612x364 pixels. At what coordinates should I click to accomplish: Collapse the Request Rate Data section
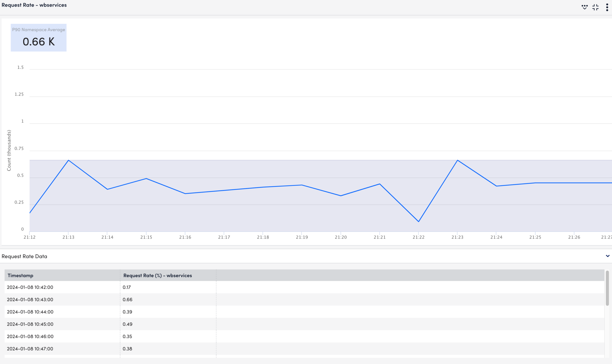tap(608, 256)
